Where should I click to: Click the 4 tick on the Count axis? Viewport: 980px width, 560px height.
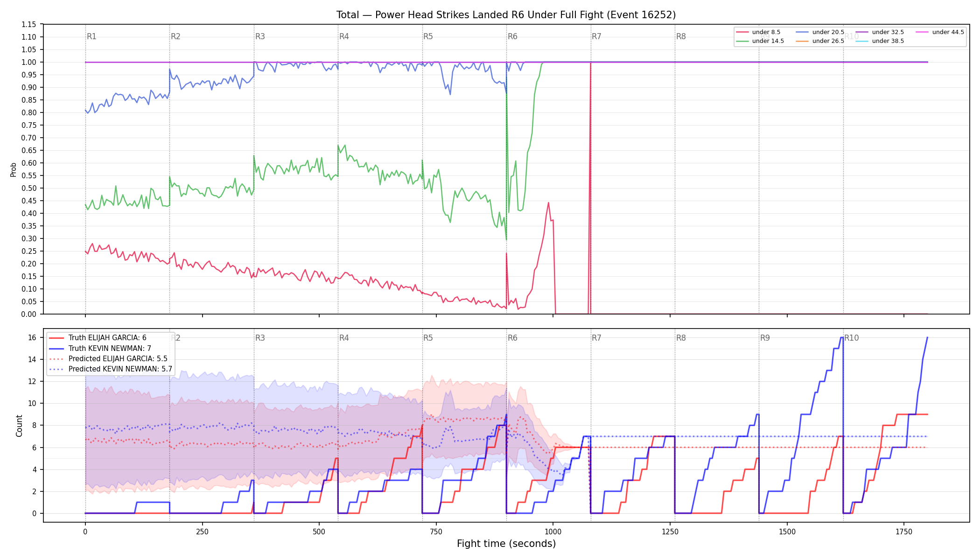[34, 469]
